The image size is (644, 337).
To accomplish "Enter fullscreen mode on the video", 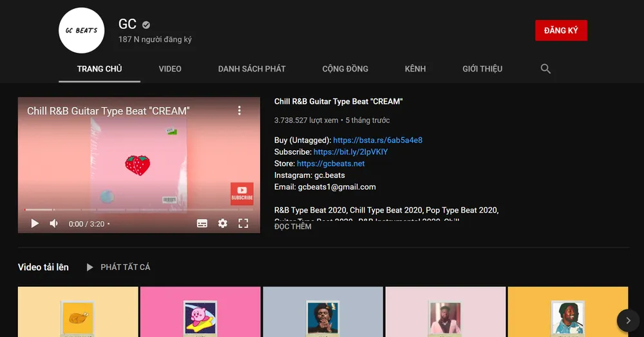I will [x=243, y=224].
